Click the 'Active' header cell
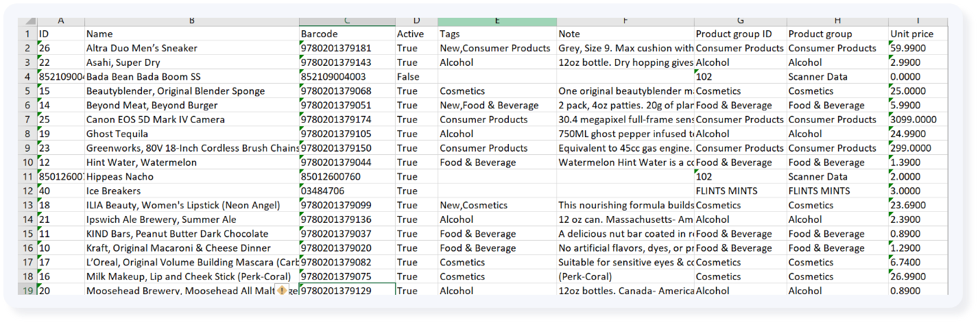This screenshot has width=980, height=325. tap(416, 34)
